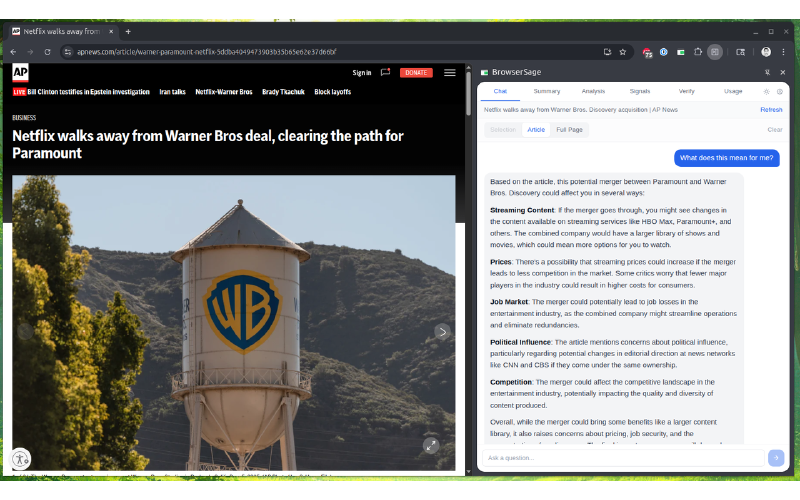Focus the Ask a question input field
800x500 pixels.
coord(622,458)
